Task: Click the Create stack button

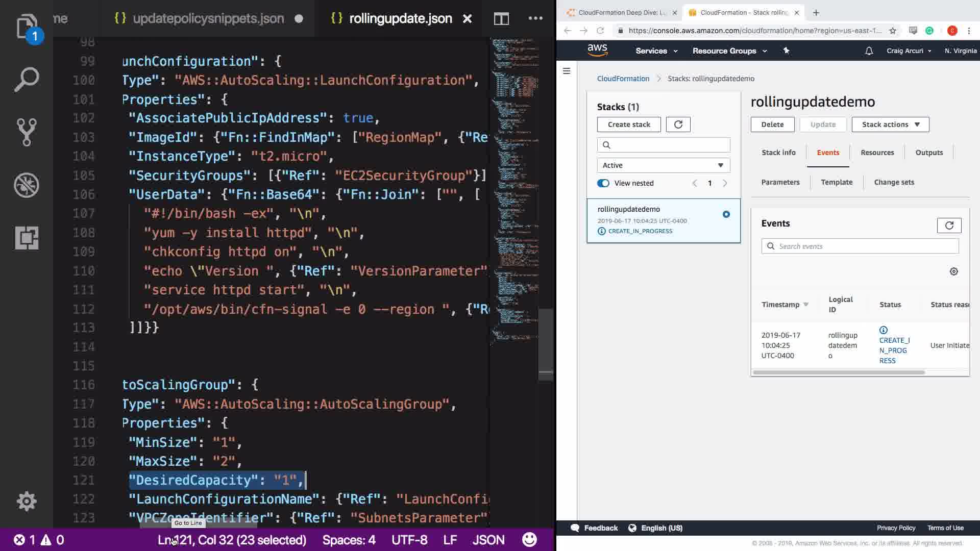Action: click(x=629, y=124)
